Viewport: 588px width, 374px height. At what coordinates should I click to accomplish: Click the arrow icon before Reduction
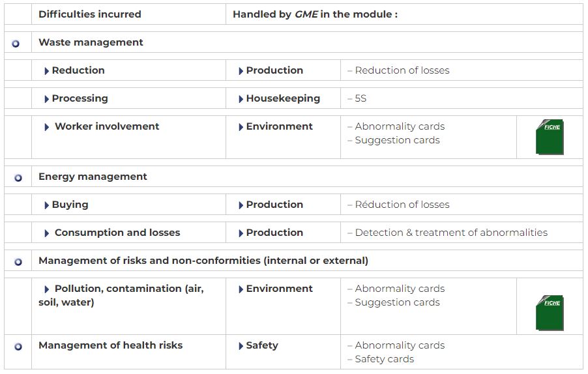46,71
